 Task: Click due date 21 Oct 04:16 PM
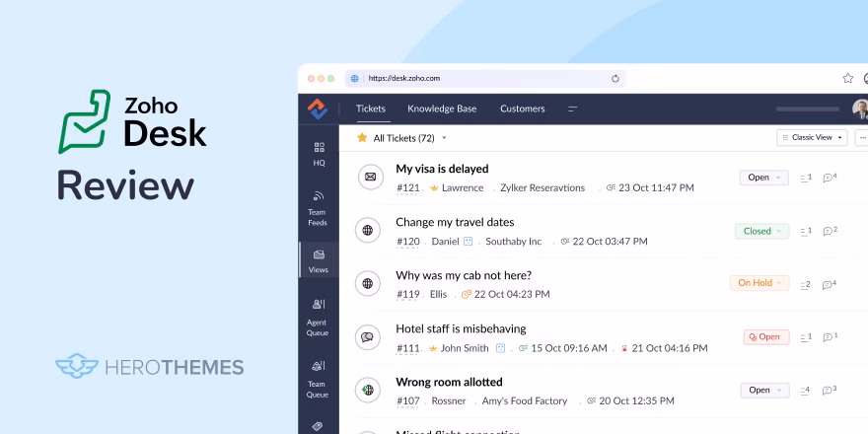tap(670, 348)
